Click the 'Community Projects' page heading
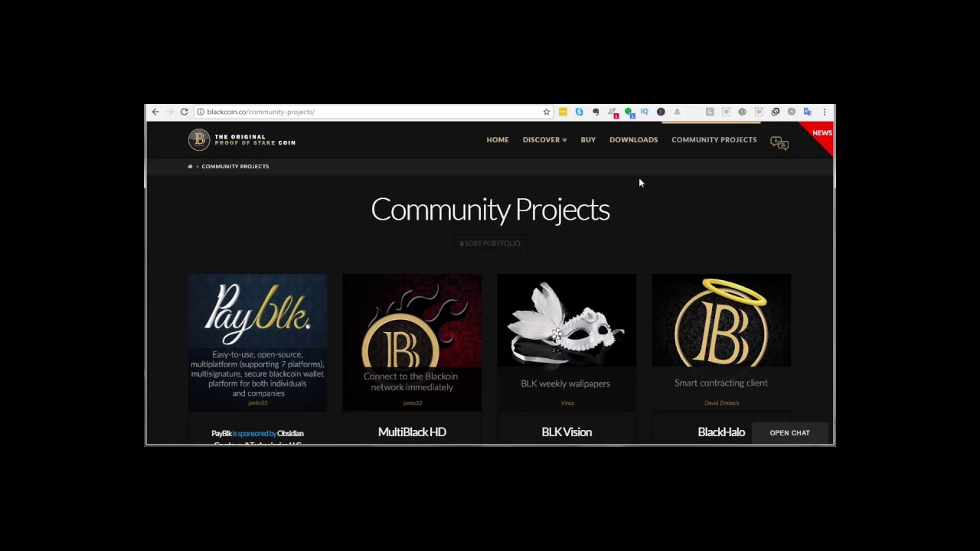The width and height of the screenshot is (980, 551). pos(490,210)
